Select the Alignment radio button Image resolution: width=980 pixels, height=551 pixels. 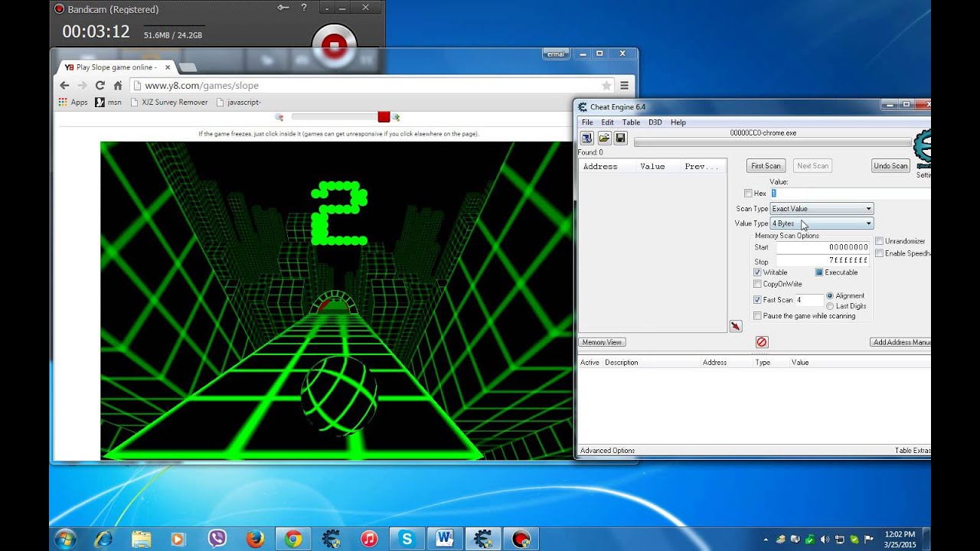pos(830,295)
